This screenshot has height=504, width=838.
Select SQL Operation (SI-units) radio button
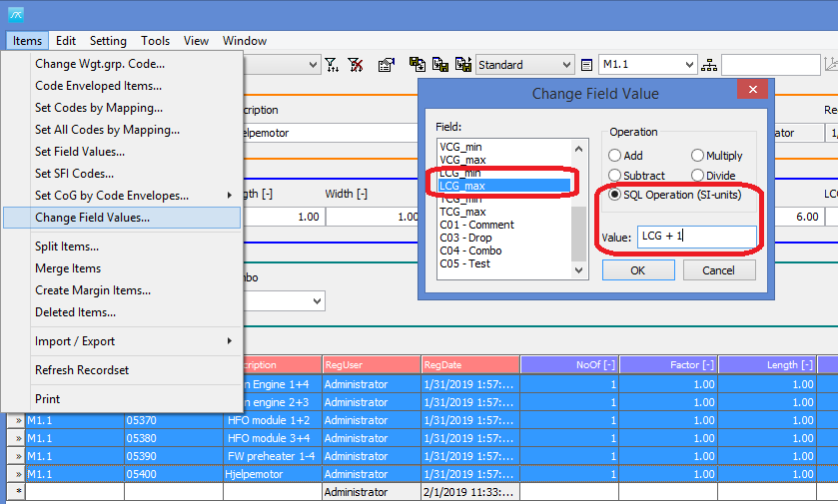(x=614, y=195)
